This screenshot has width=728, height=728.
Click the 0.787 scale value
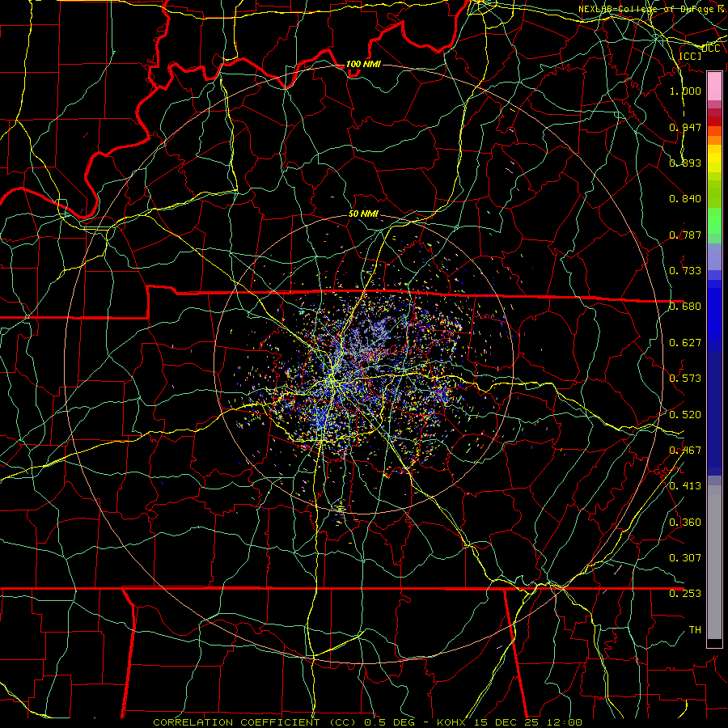(x=685, y=235)
